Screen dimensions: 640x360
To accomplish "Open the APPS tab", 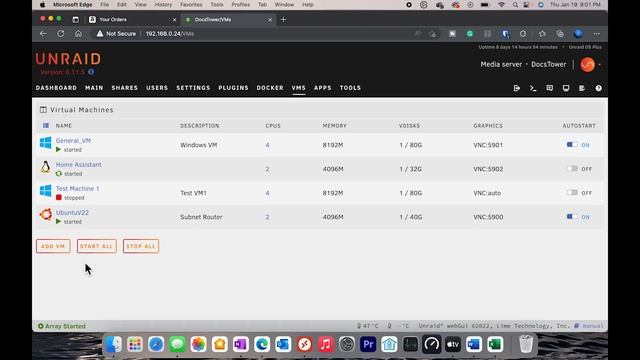I will (x=322, y=88).
